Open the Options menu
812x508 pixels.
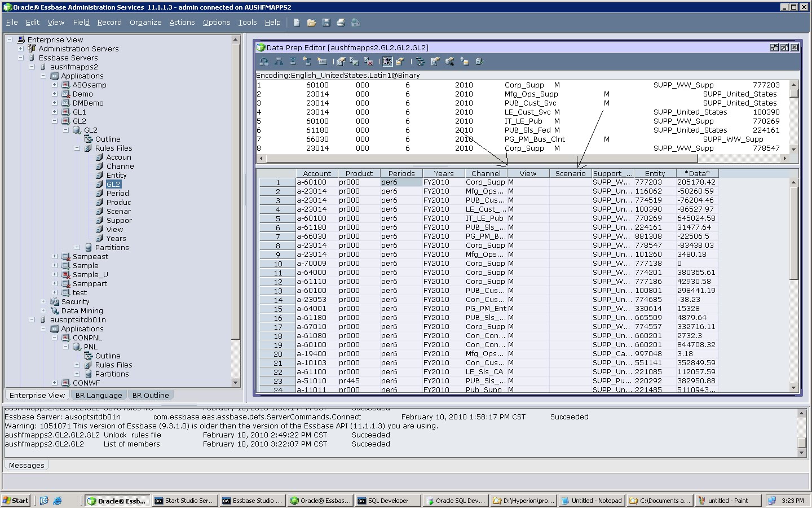(x=217, y=23)
